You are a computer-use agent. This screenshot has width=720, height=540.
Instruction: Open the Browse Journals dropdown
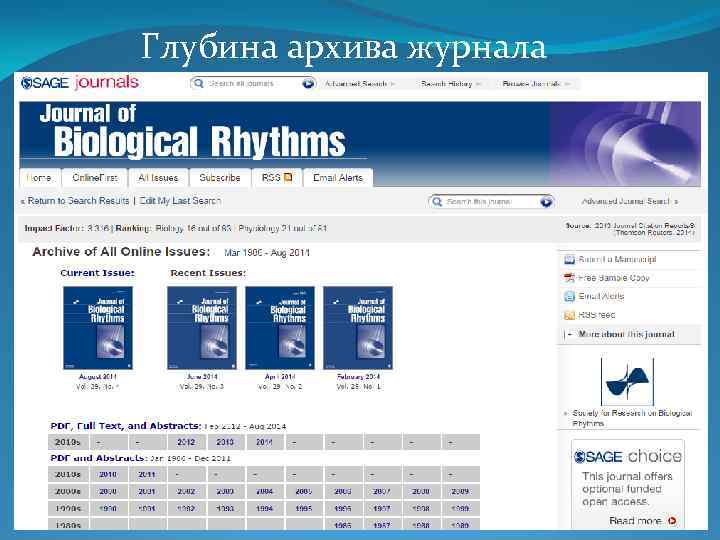pos(536,84)
